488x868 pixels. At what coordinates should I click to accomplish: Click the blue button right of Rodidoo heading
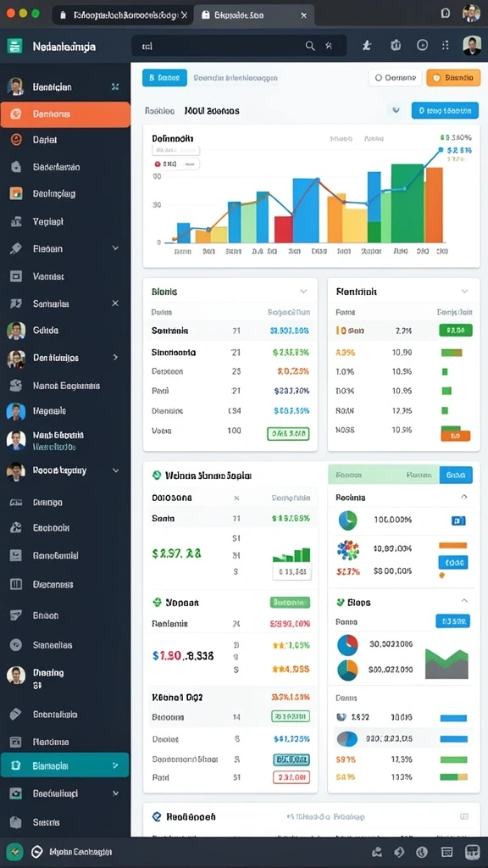coord(445,110)
